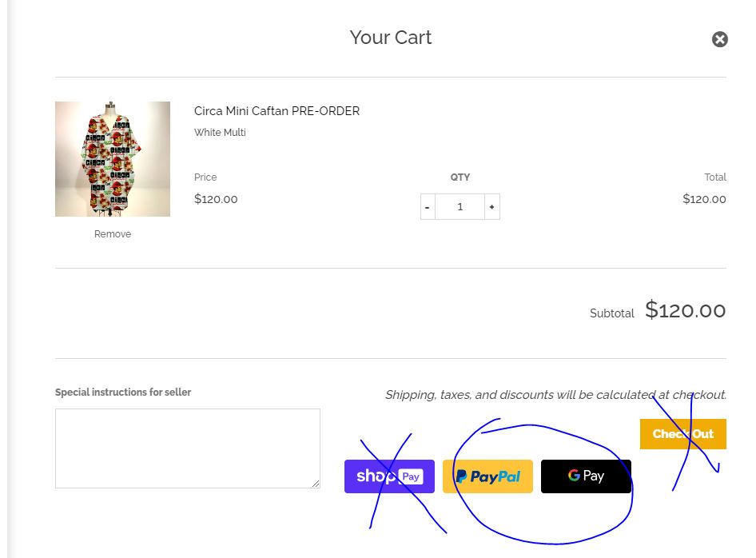Screen dimensions: 756x558
Task: Decrease quantity with the minus button
Action: (x=428, y=207)
